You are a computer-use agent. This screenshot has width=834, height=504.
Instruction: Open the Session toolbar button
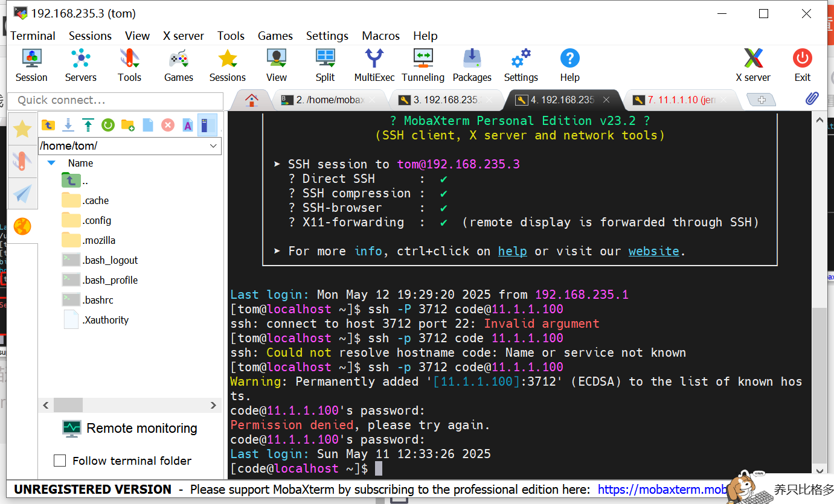tap(31, 65)
